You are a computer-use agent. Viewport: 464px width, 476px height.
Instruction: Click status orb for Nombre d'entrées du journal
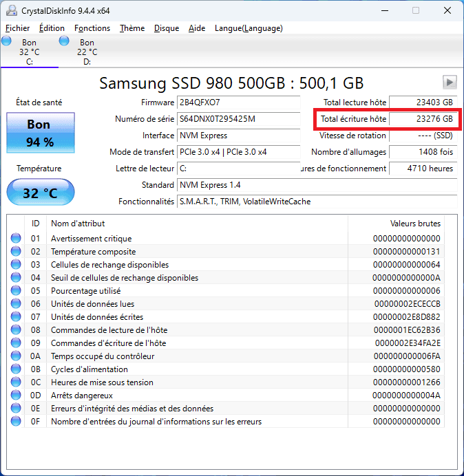[x=16, y=421]
